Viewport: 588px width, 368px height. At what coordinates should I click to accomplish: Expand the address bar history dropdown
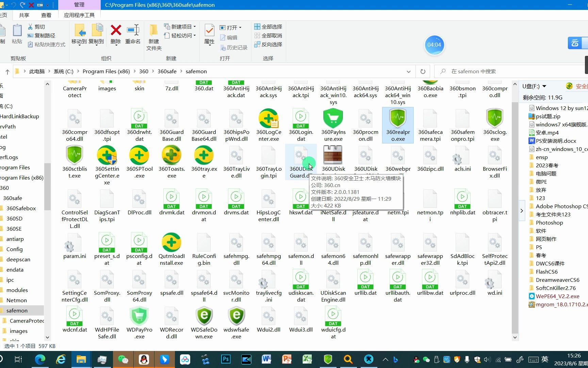(x=408, y=72)
